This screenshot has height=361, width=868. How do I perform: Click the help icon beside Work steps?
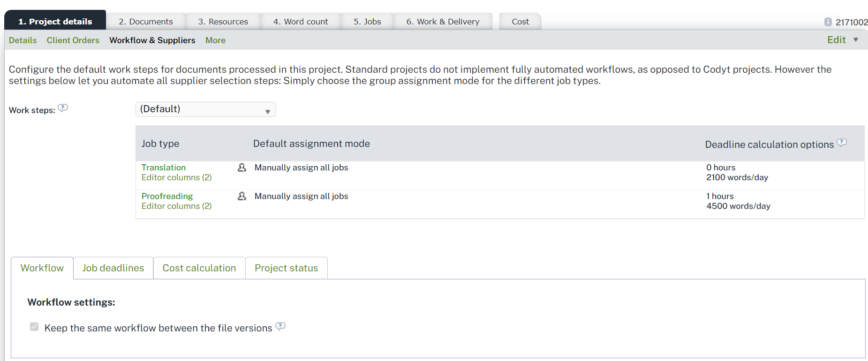coord(63,108)
